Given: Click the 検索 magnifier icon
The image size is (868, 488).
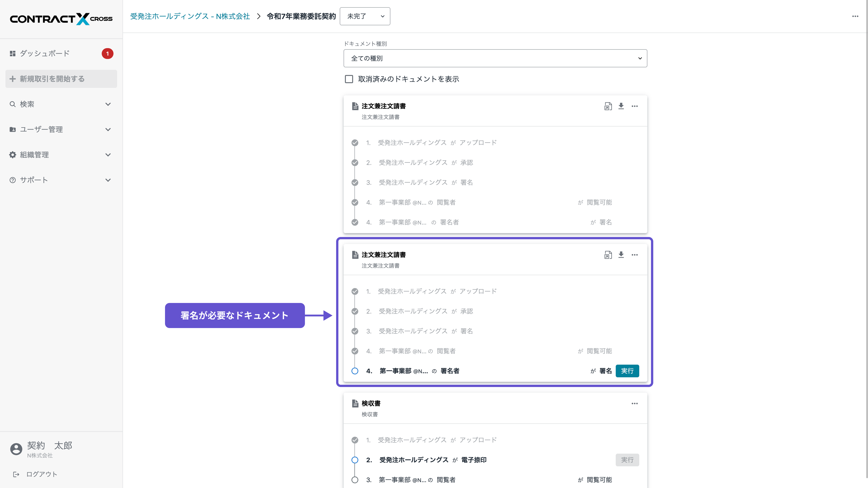Looking at the screenshot, I should tap(12, 104).
